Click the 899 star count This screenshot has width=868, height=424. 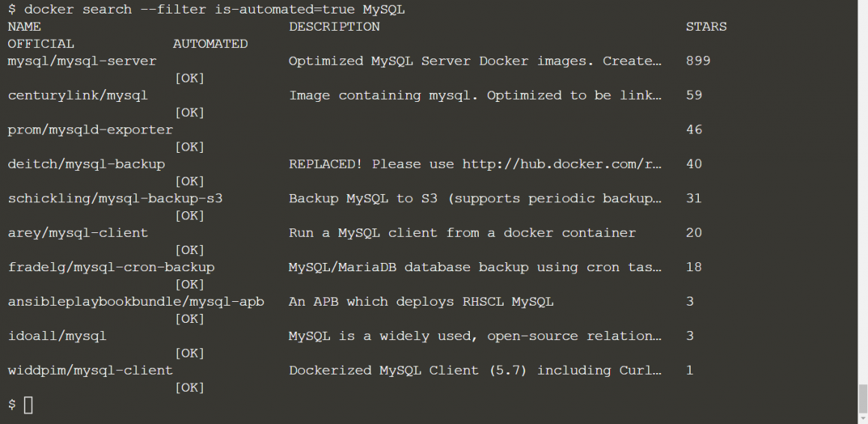pos(698,61)
